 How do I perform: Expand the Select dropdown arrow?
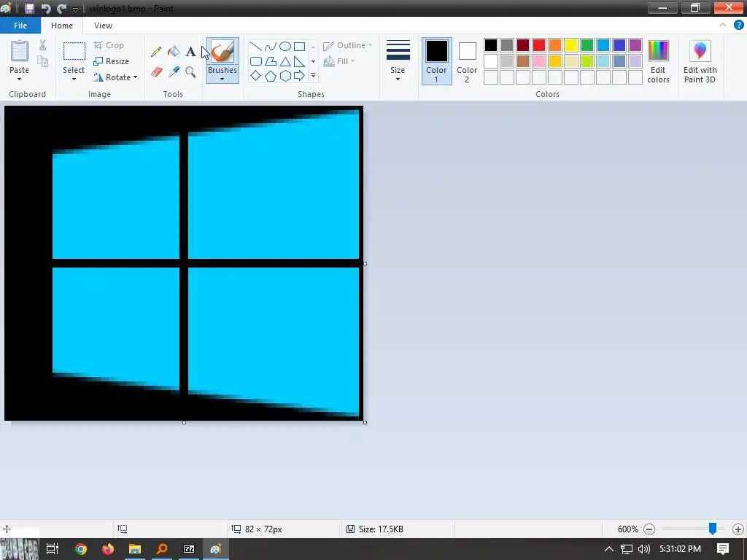point(74,79)
